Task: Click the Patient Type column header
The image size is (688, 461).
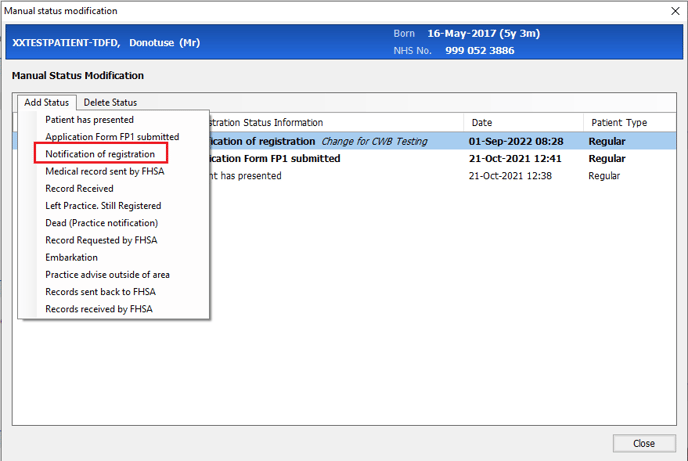Action: click(x=620, y=122)
